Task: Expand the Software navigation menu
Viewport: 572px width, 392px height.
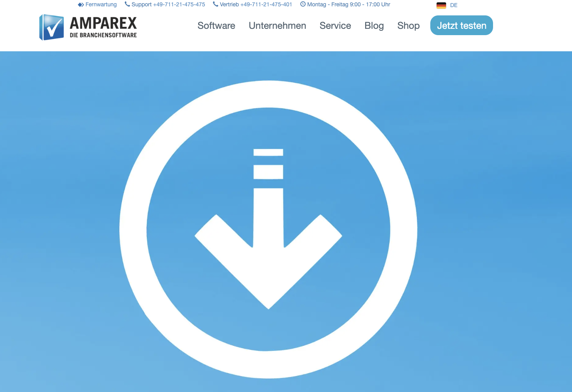Action: point(216,26)
